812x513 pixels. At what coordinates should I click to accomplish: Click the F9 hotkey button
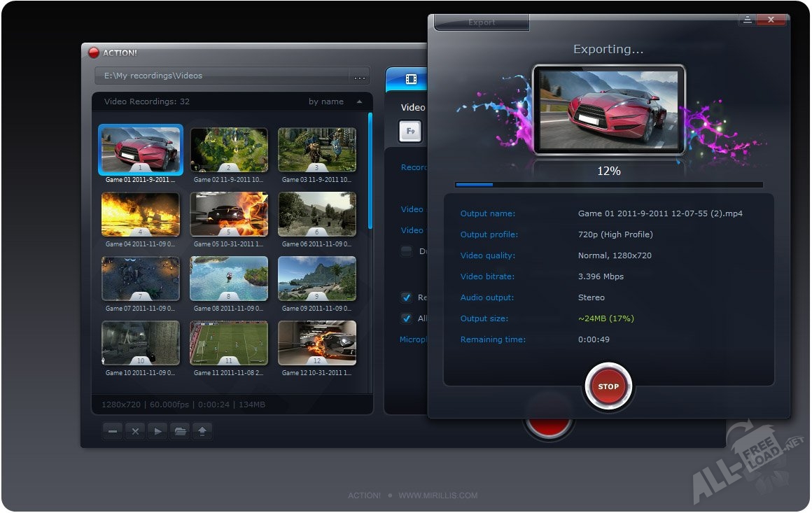point(410,131)
